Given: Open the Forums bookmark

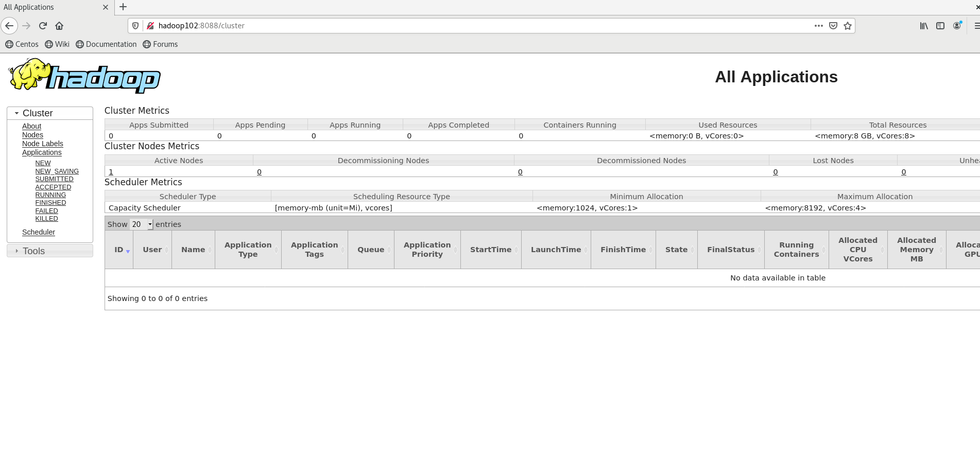Looking at the screenshot, I should [x=160, y=44].
